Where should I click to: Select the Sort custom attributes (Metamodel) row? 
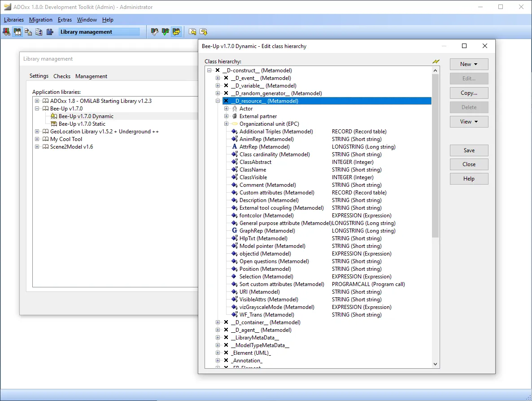pyautogui.click(x=282, y=284)
